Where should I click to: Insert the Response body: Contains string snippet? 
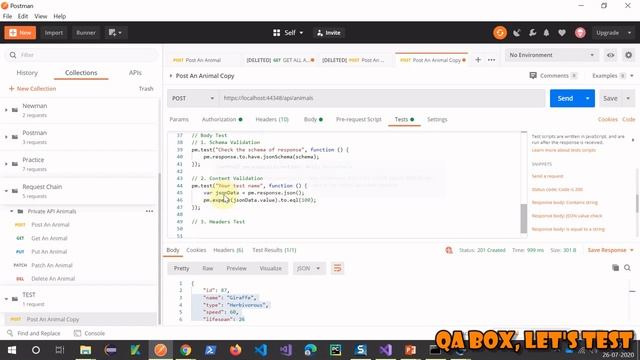pos(564,203)
